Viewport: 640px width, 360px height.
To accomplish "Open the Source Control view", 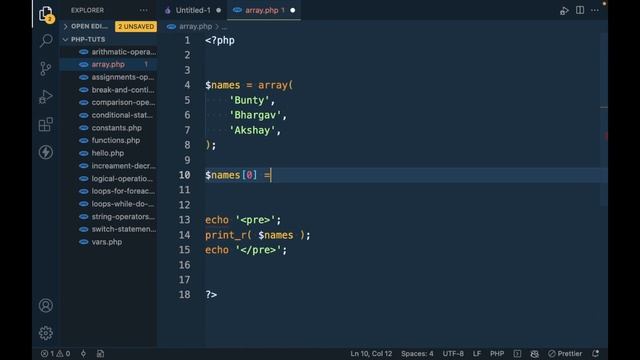I will point(46,69).
